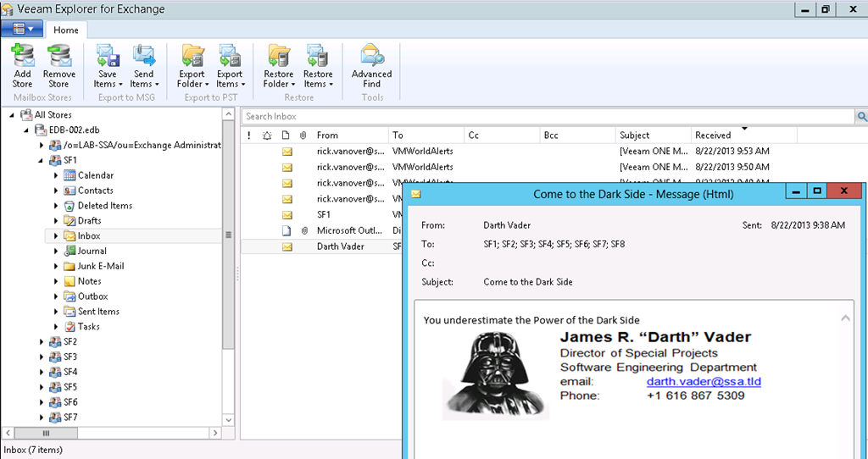Expand the Calendar folder

pyautogui.click(x=56, y=175)
